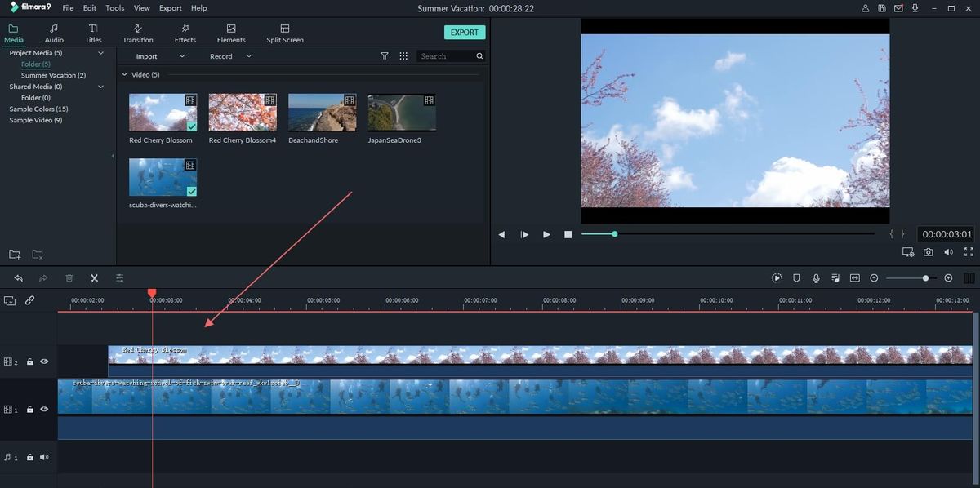The width and height of the screenshot is (980, 488).
Task: Lock video track 1
Action: [x=29, y=410]
